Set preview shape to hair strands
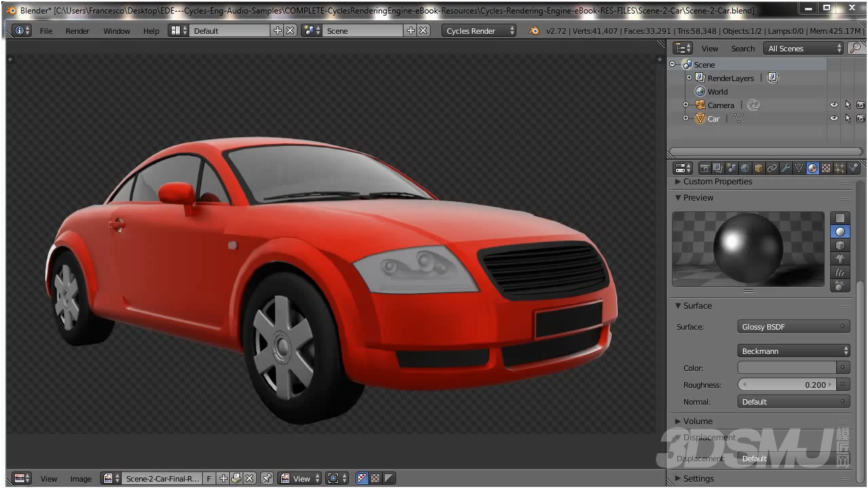The width and height of the screenshot is (868, 489). 840,272
